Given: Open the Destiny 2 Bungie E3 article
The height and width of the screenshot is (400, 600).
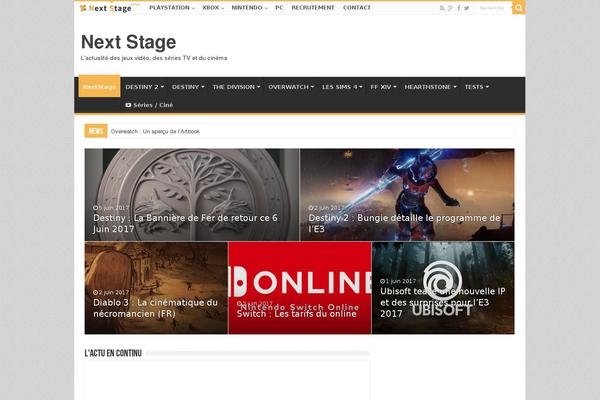Looking at the screenshot, I should tap(404, 223).
